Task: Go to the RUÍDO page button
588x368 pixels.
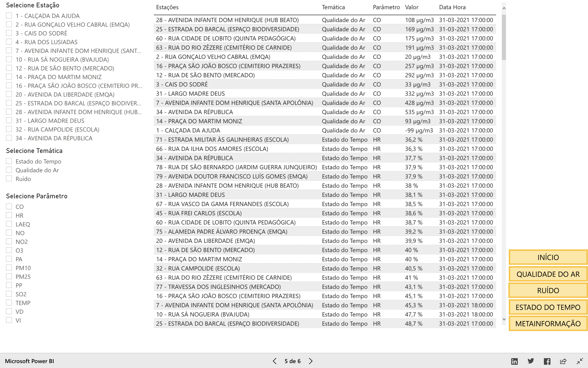Action: click(x=548, y=290)
